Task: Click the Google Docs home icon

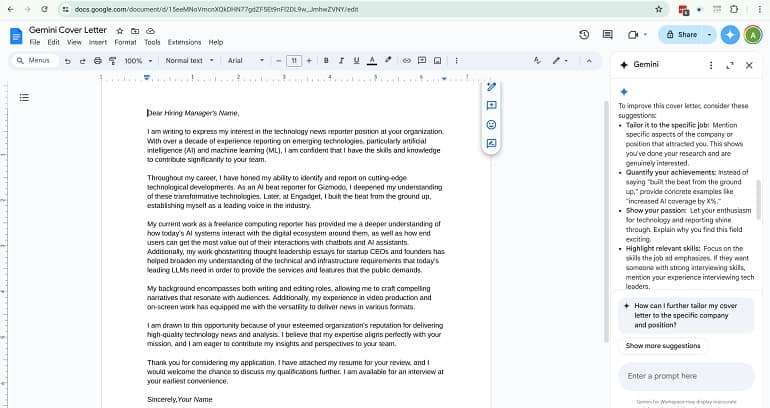Action: pyautogui.click(x=16, y=36)
